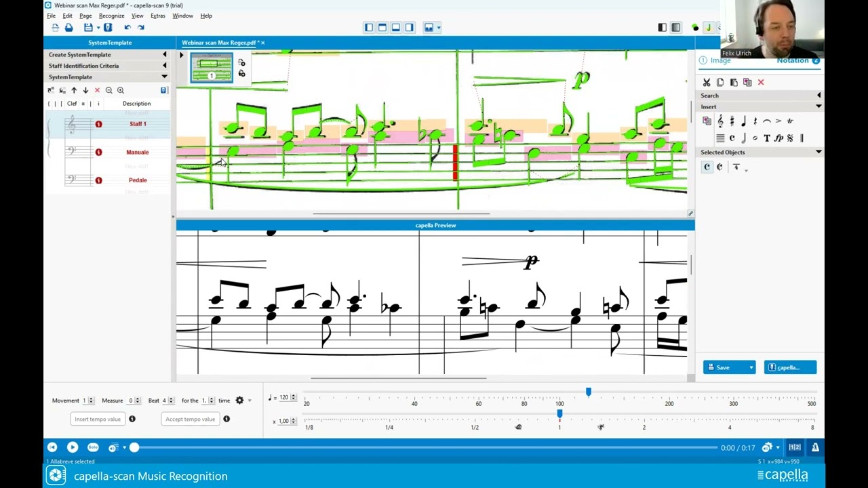Click the undo arrow icon
Image resolution: width=868 pixels, height=488 pixels.
tap(127, 27)
